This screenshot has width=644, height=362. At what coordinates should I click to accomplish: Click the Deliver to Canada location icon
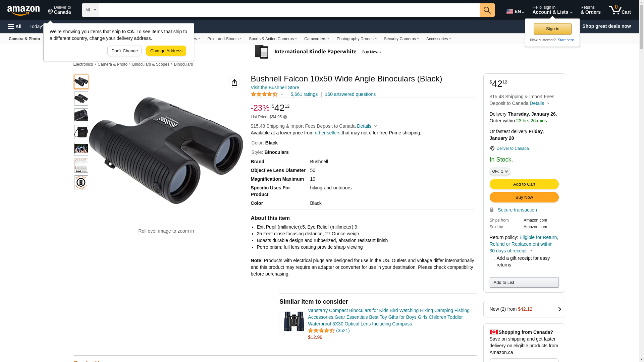(x=492, y=148)
